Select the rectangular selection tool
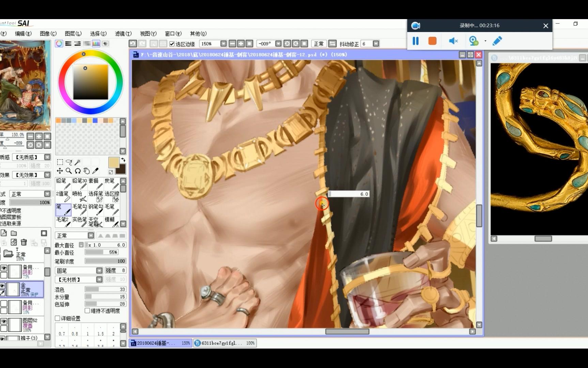 click(x=60, y=162)
